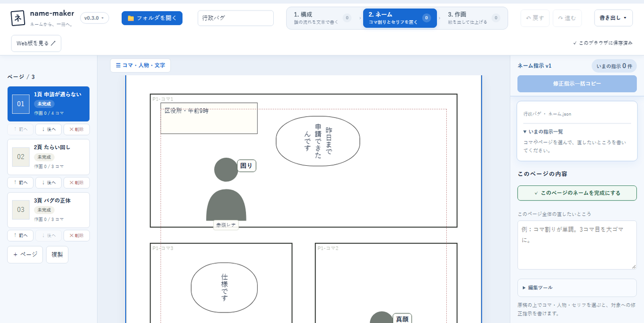This screenshot has width=644, height=323.
Task: Click the 真顔 expression tag
Action: [x=402, y=318]
